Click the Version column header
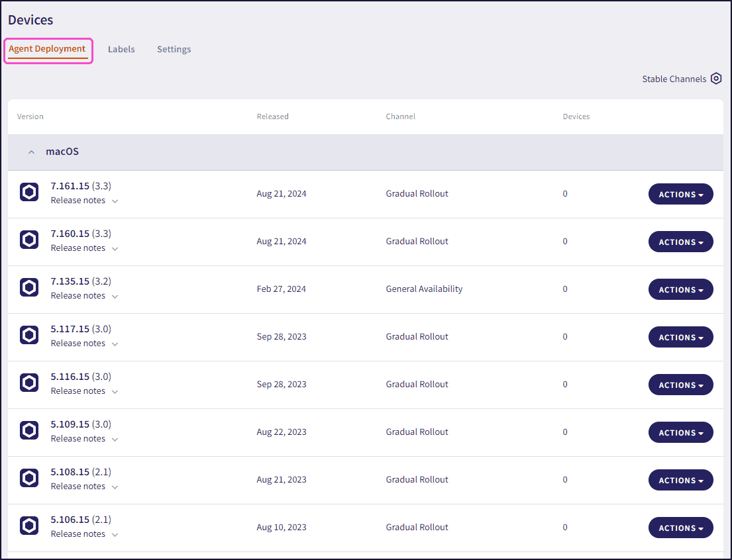The height and width of the screenshot is (560, 732). point(30,117)
